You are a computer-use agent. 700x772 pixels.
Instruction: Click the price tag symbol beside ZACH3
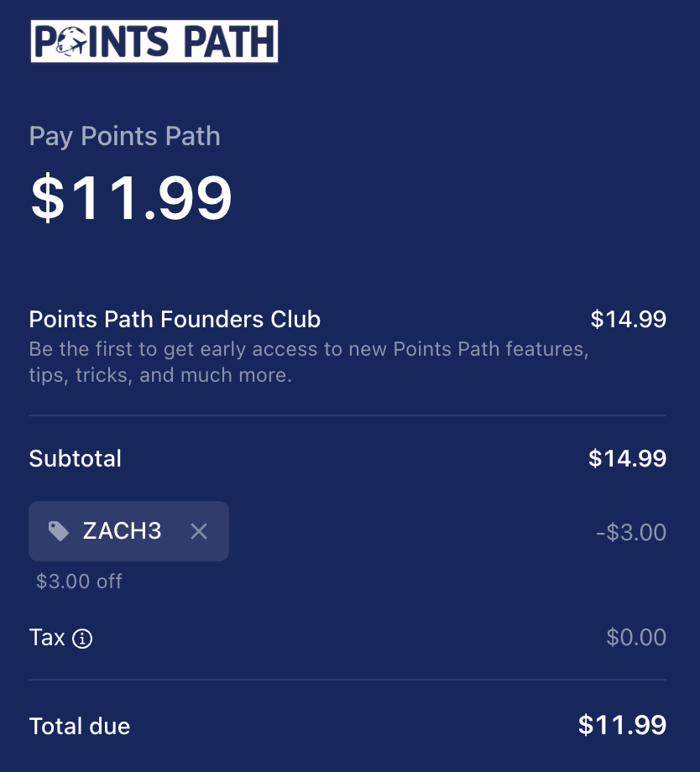(x=59, y=530)
